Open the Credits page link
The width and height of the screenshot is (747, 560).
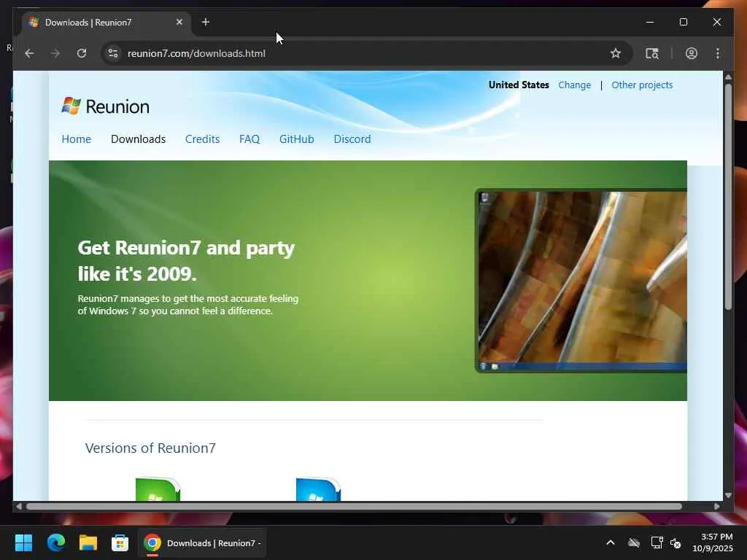click(203, 139)
